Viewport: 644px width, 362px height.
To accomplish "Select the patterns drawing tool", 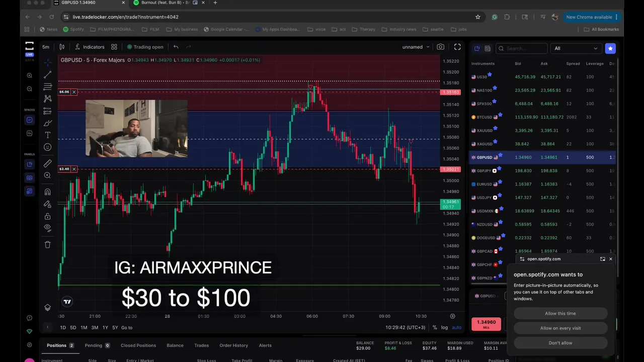I will click(47, 99).
